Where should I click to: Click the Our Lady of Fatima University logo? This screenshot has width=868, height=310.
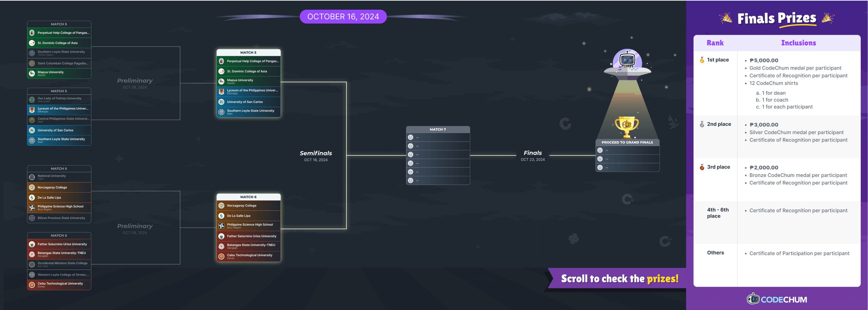point(32,100)
